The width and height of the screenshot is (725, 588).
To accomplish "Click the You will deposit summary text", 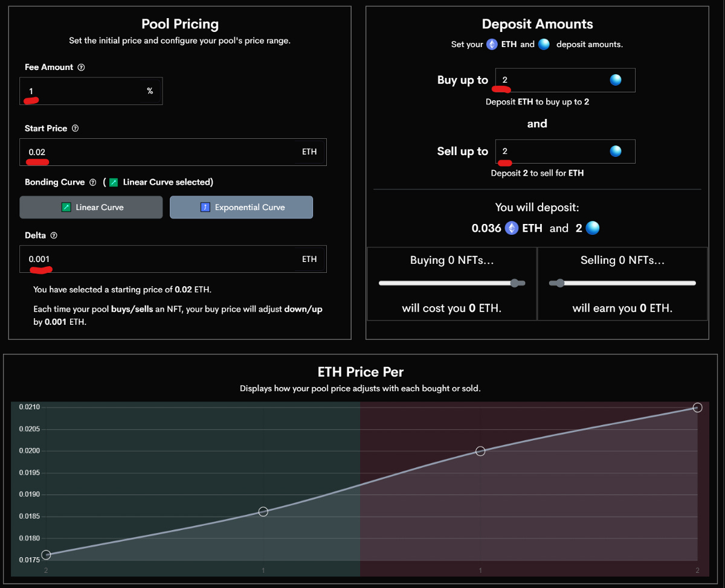I will [537, 207].
